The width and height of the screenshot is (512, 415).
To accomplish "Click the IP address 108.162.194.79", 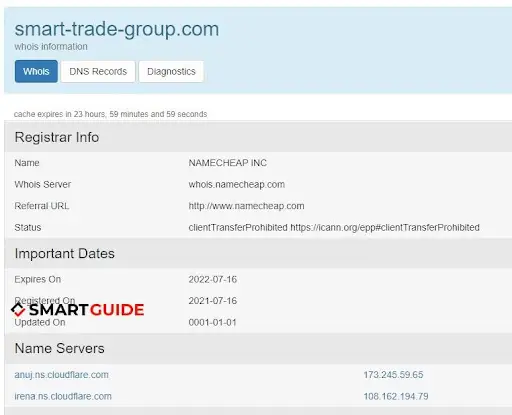I will pos(396,396).
